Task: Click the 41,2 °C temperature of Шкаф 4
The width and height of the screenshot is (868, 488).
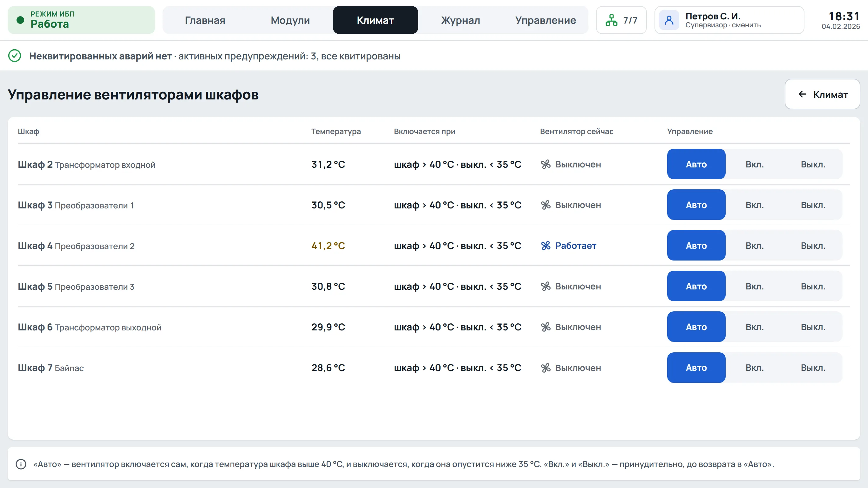Action: click(328, 246)
